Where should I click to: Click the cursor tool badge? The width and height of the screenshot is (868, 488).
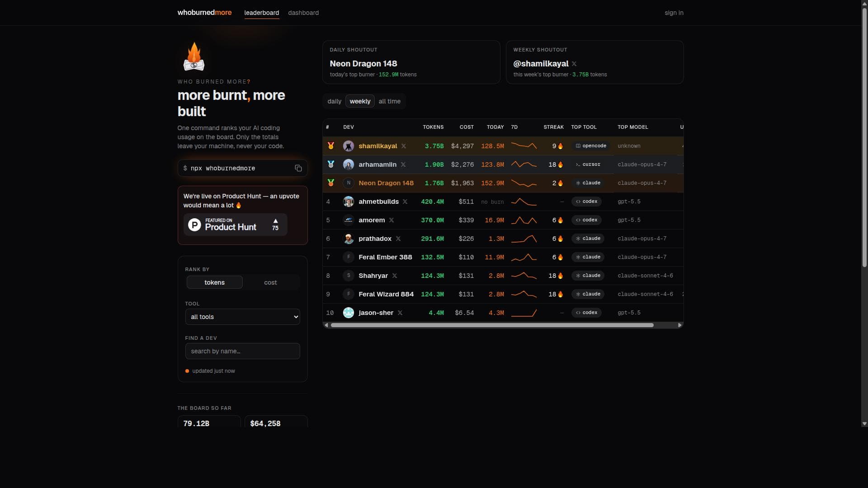point(588,164)
